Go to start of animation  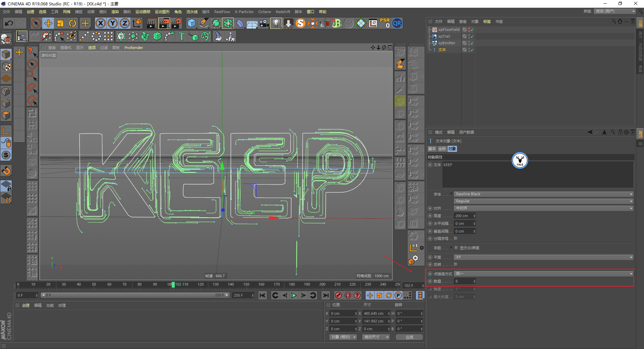263,295
